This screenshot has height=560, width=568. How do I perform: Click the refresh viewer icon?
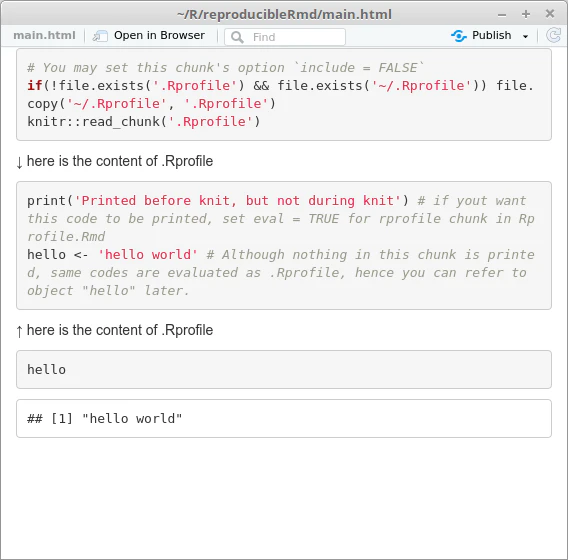coord(553,35)
